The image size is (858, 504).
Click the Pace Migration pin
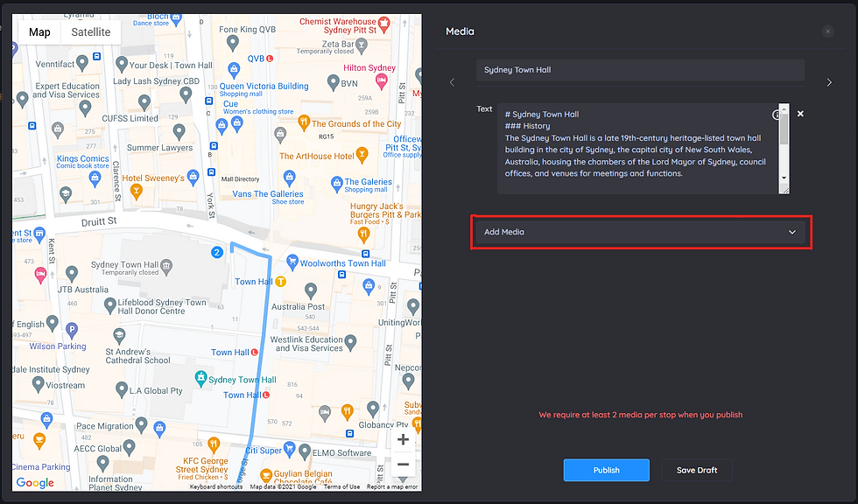[x=141, y=423]
